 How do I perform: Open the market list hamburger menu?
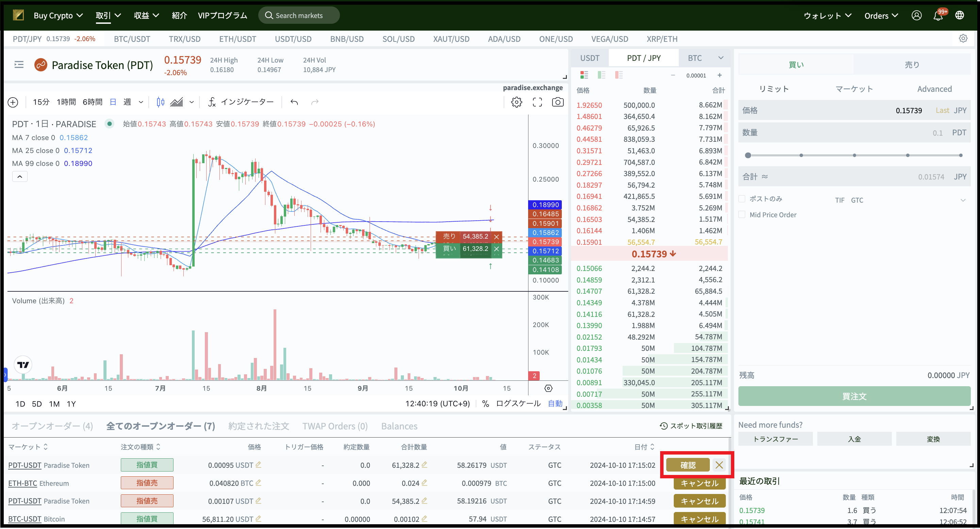coord(19,65)
